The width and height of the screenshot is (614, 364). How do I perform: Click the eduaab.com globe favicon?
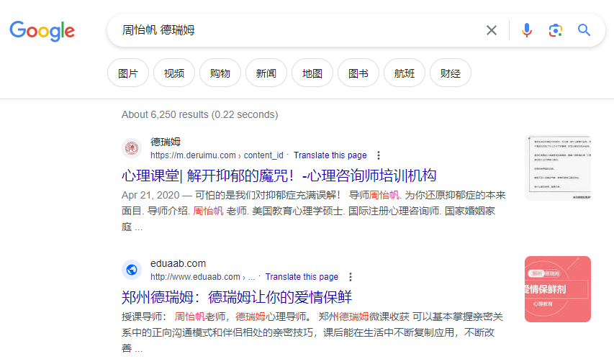(x=132, y=270)
